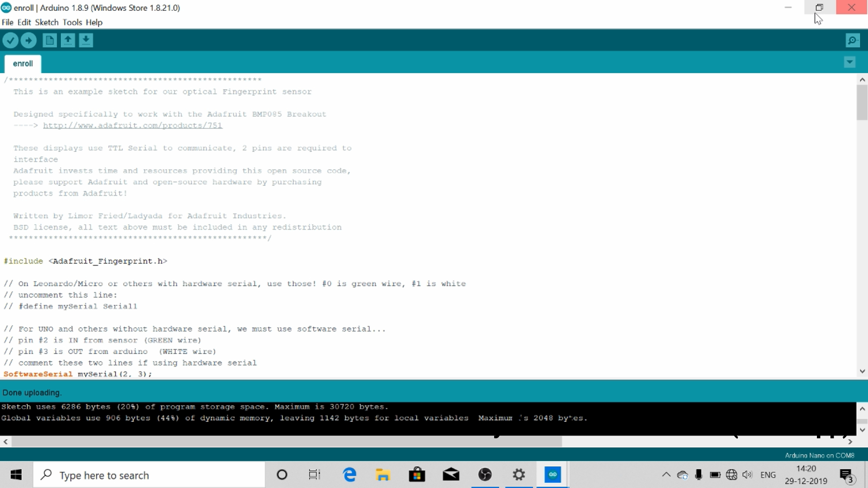Expand the tab options dropdown arrow
868x488 pixels.
pyautogui.click(x=849, y=62)
